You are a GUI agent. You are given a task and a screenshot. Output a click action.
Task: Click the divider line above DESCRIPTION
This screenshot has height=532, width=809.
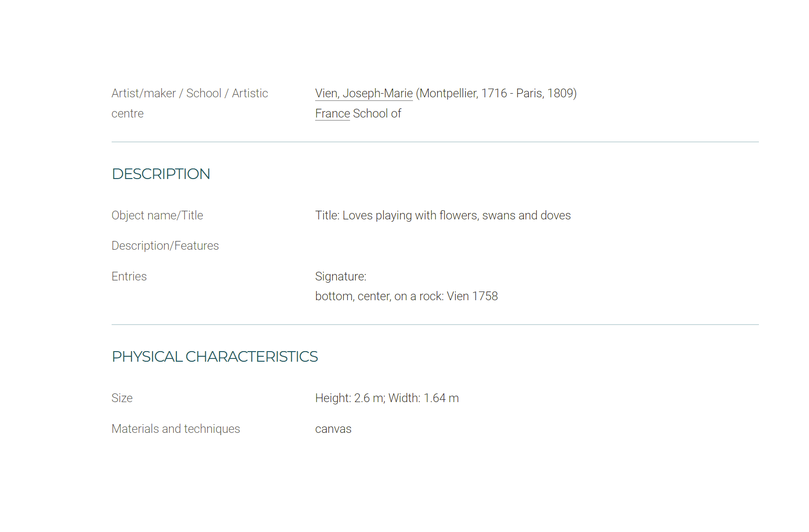tap(435, 142)
